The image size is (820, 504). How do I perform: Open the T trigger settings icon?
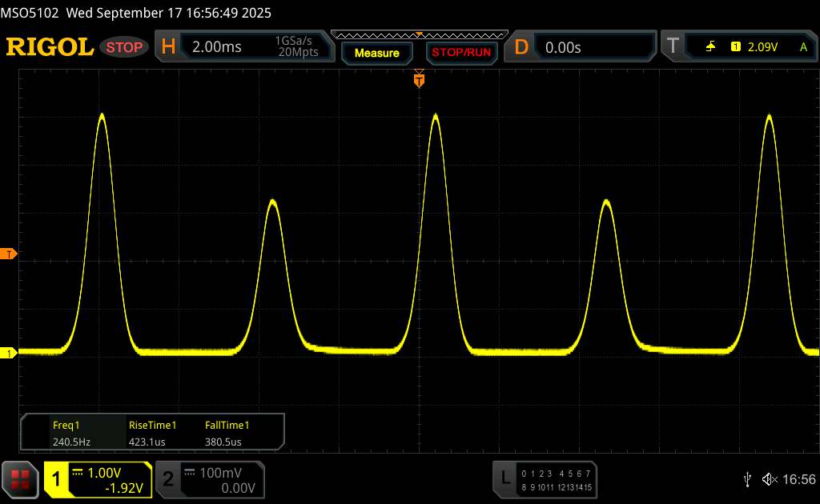tap(673, 47)
